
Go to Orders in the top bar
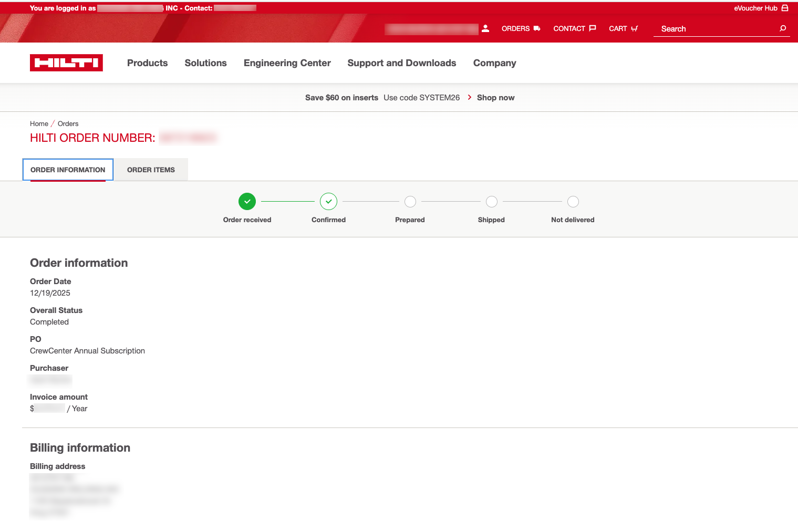pos(515,28)
